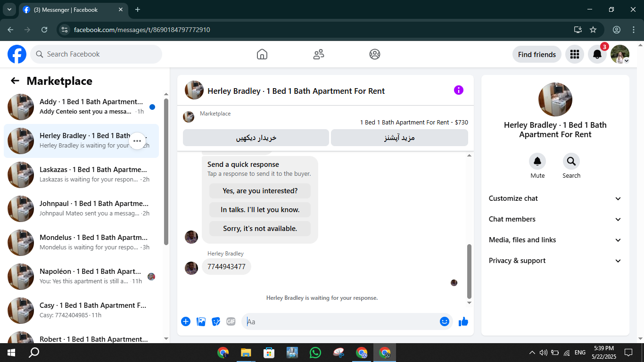
Task: Send a thumbs-up like
Action: pyautogui.click(x=463, y=321)
